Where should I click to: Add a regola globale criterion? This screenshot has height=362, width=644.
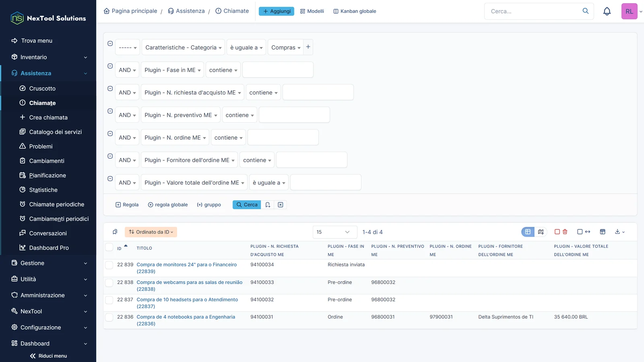point(168,205)
